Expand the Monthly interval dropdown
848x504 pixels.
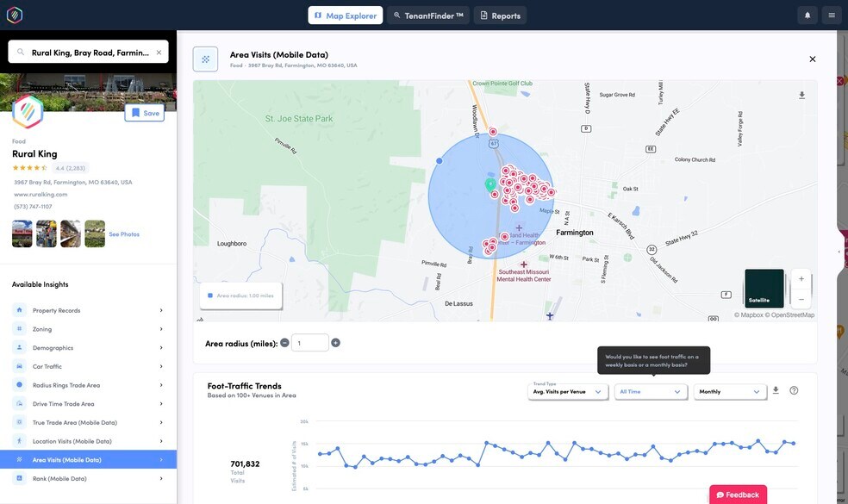(x=729, y=391)
